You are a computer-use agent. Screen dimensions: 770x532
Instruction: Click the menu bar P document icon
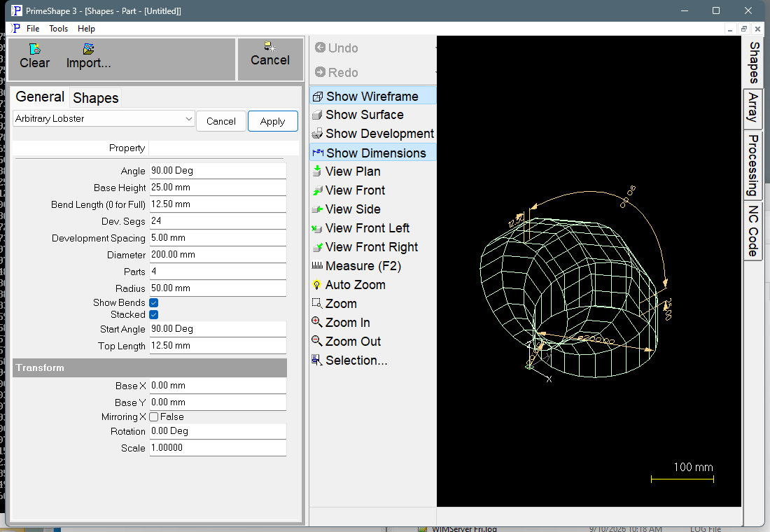point(16,29)
